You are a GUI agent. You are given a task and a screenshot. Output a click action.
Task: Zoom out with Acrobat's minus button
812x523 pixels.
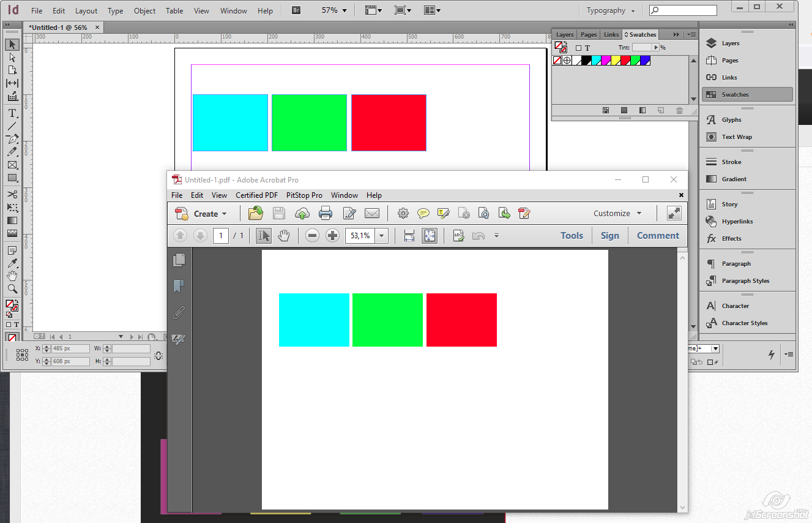312,236
